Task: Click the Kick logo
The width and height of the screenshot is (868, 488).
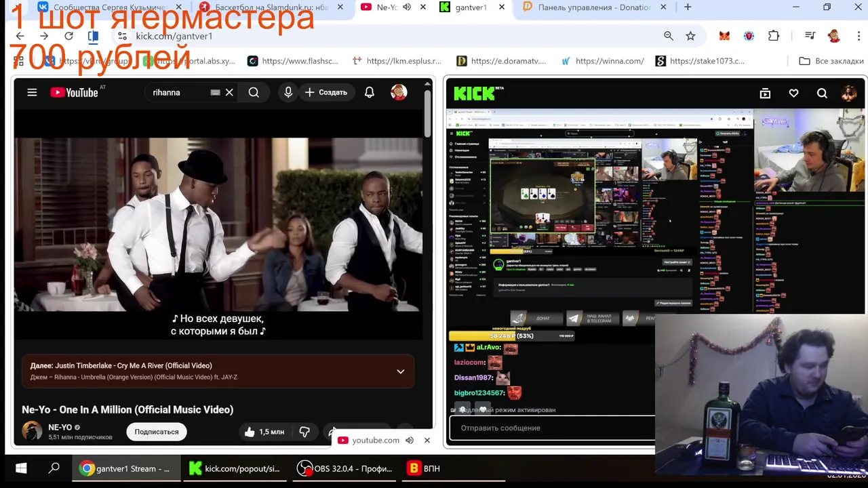Action: click(475, 94)
